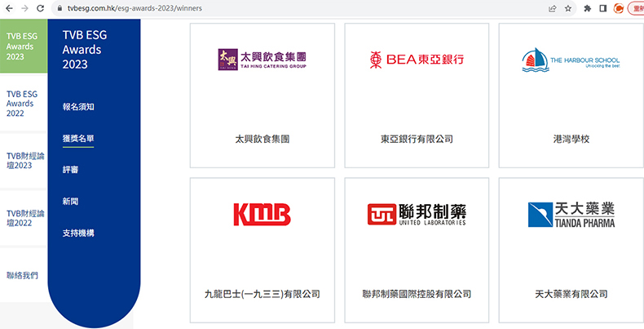The image size is (644, 329).
Task: Open the TVB財經論壇2023 tab
Action: click(24, 160)
